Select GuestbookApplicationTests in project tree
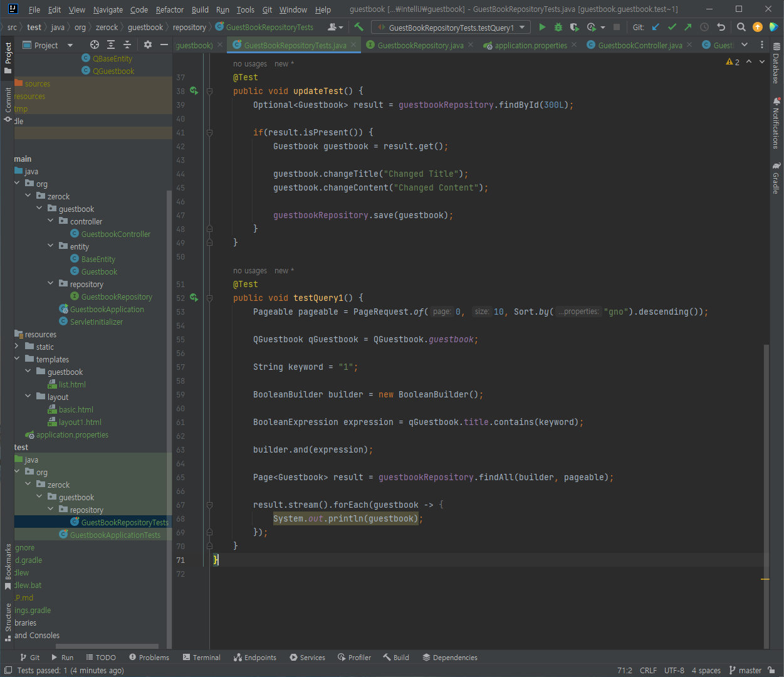This screenshot has width=784, height=677. pos(115,535)
